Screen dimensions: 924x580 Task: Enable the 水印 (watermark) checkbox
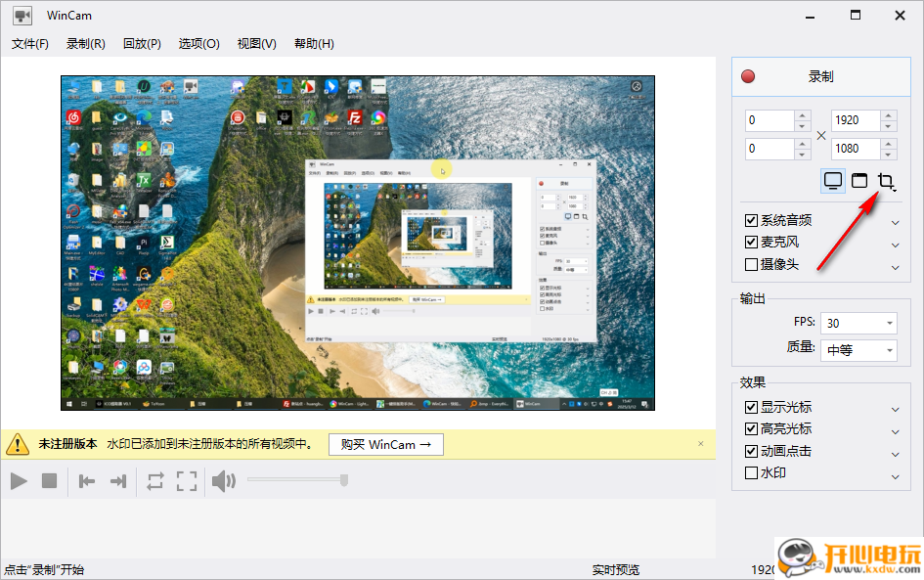coord(752,472)
